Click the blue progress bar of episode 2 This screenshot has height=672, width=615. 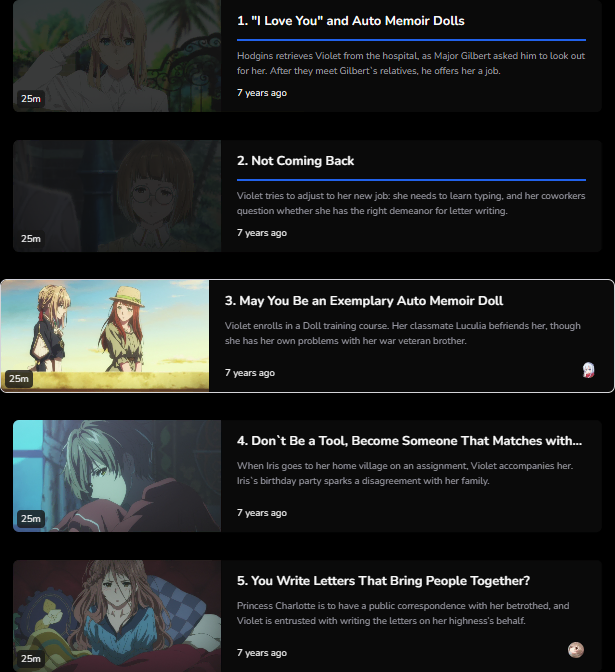point(411,180)
